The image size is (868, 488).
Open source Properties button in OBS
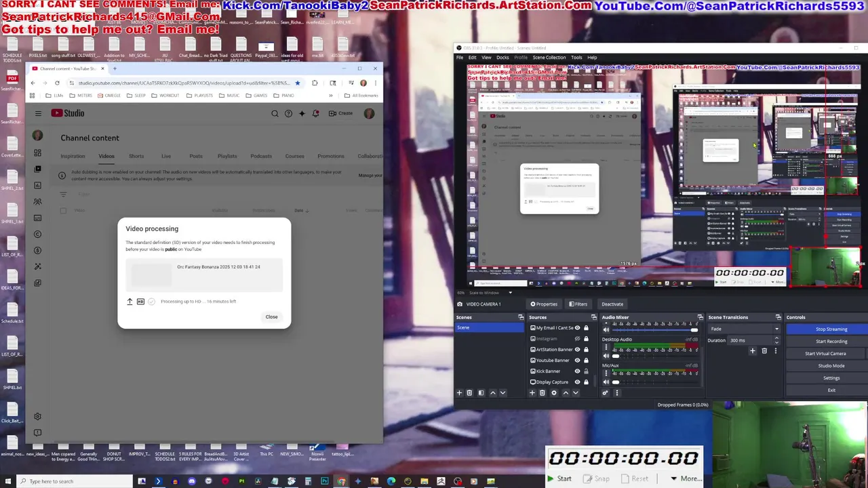click(544, 304)
